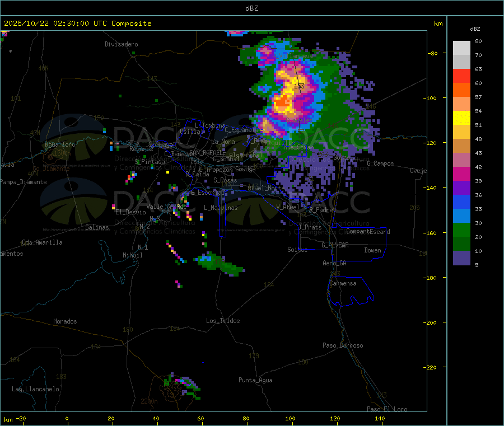Image resolution: width=504 pixels, height=426 pixels.
Task: Click the '0' tick on the bottom km axis
Action: (67, 418)
